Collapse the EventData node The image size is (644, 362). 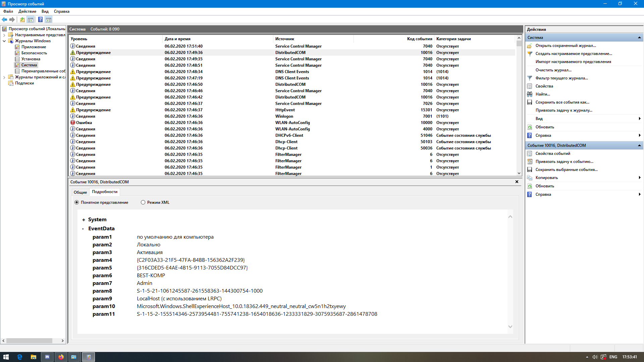(83, 229)
